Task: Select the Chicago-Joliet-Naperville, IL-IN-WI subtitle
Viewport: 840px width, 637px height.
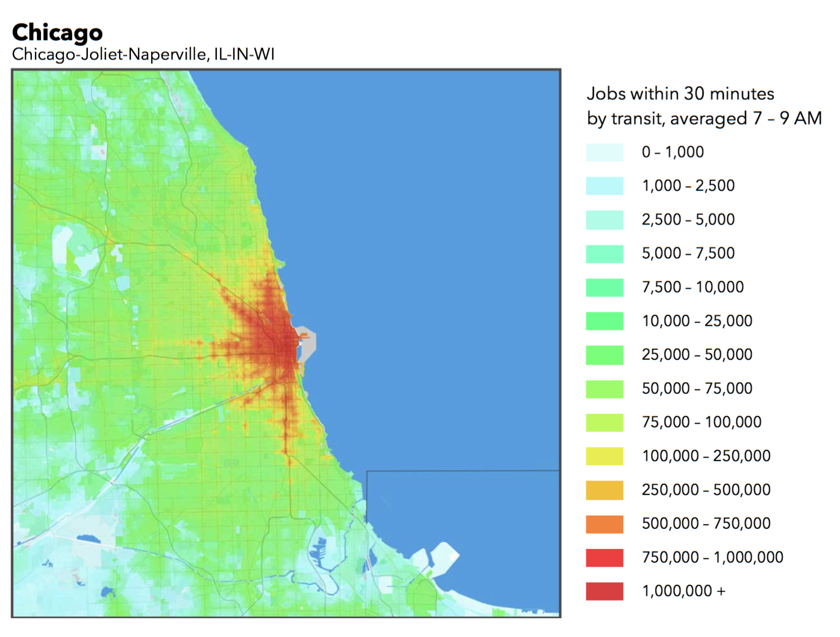Action: 143,54
